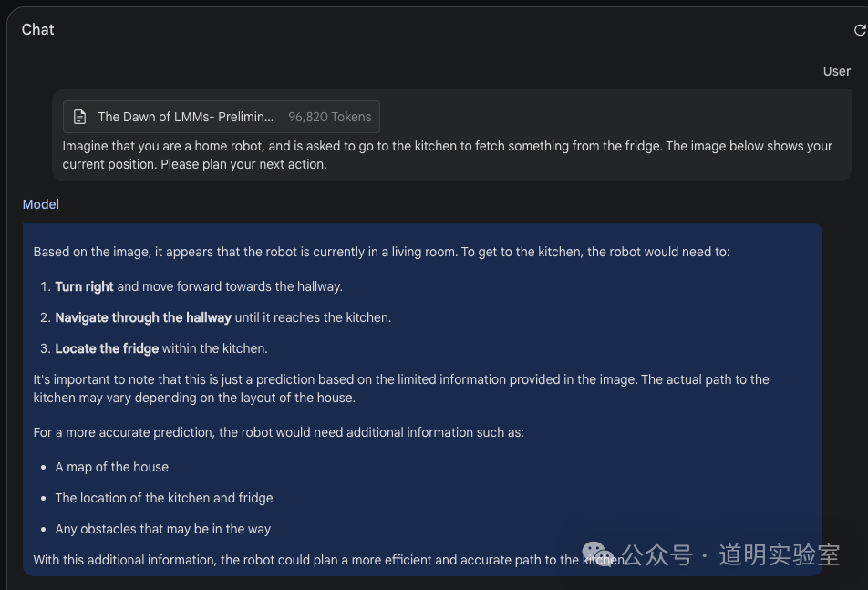Viewport: 868px width, 590px height.
Task: Click the 96,820 Tokens count label
Action: [329, 117]
